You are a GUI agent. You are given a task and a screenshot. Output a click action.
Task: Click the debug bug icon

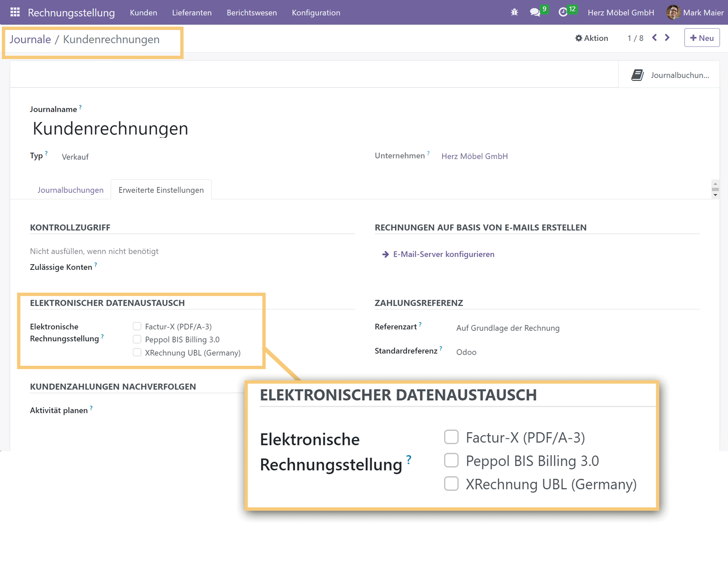click(x=514, y=12)
